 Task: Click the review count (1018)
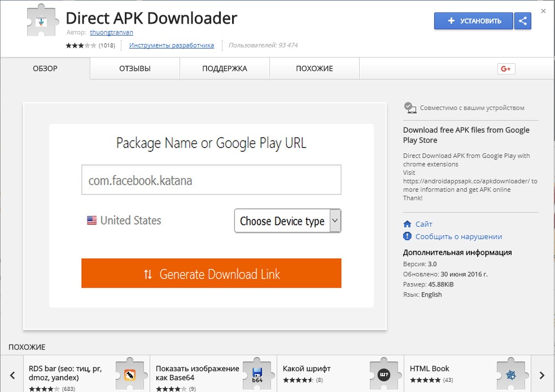tap(107, 45)
